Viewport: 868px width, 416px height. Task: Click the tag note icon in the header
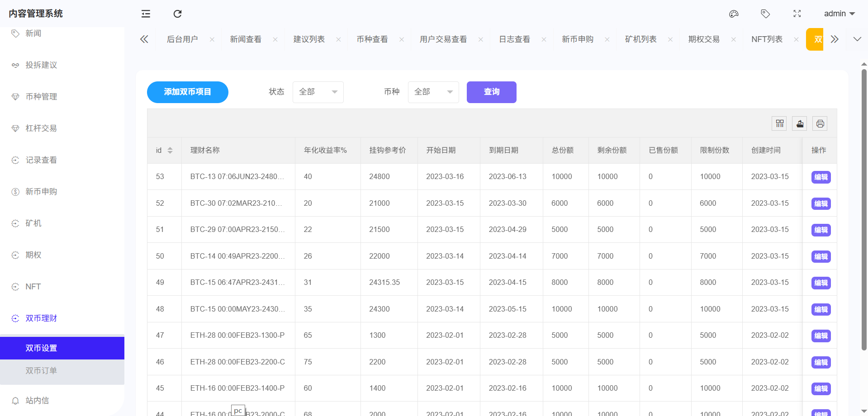[765, 14]
